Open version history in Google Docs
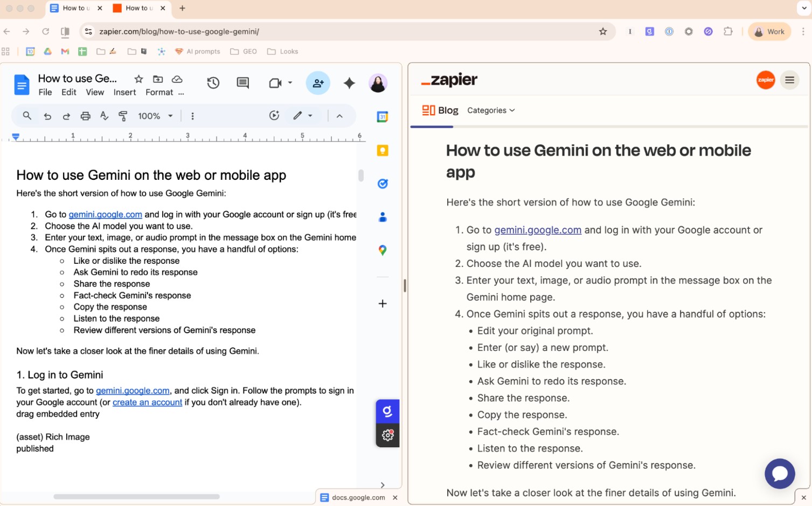 point(213,83)
